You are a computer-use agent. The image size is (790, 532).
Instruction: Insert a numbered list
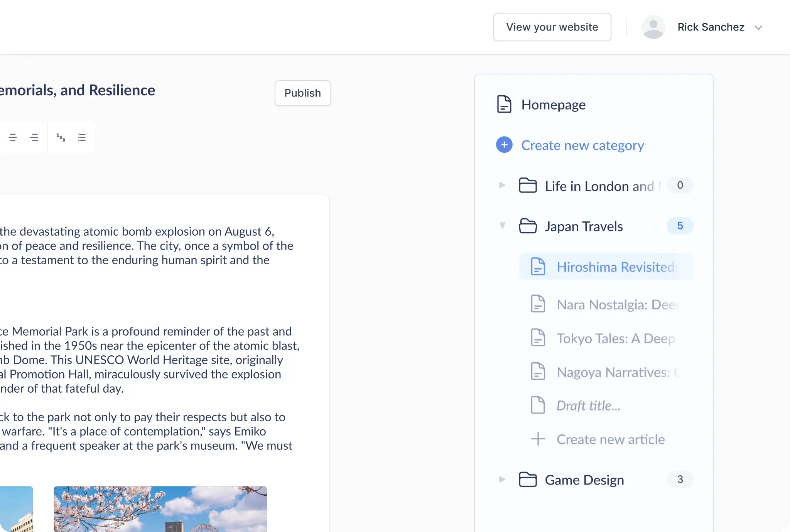tap(61, 137)
